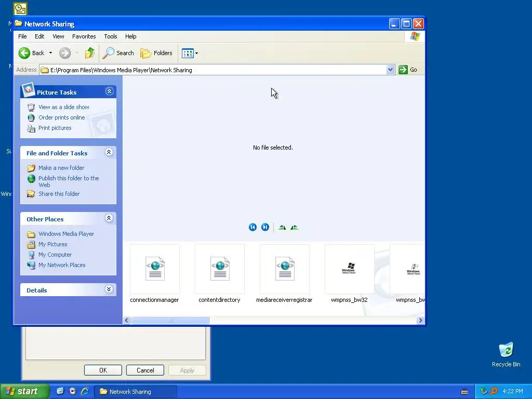Image resolution: width=532 pixels, height=399 pixels.
Task: Collapse the Picture Tasks panel
Action: click(x=109, y=91)
